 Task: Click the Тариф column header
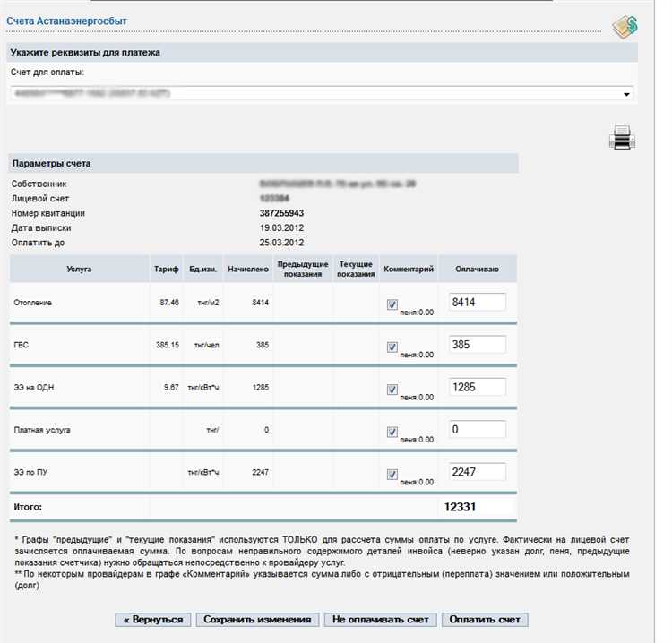click(x=167, y=269)
